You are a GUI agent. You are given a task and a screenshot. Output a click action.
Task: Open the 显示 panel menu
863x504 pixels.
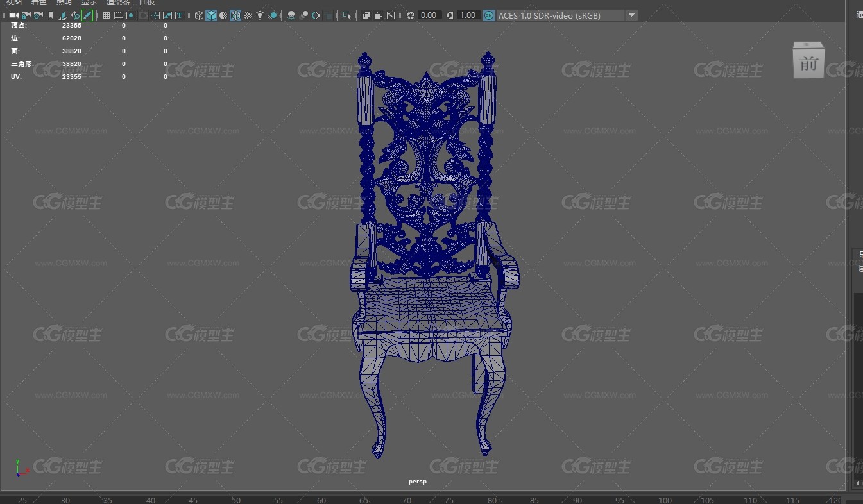coord(89,3)
